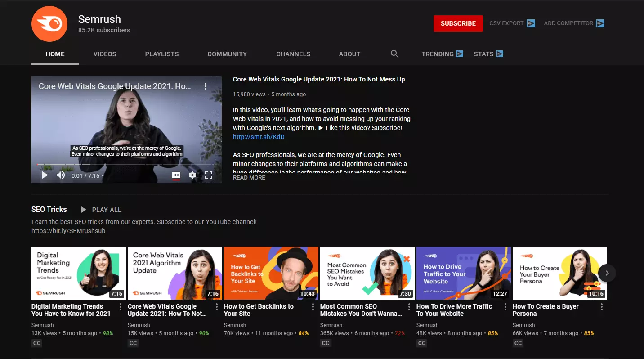Image resolution: width=644 pixels, height=359 pixels.
Task: Open options for Most Common SEO Mistakes video
Action: [409, 307]
